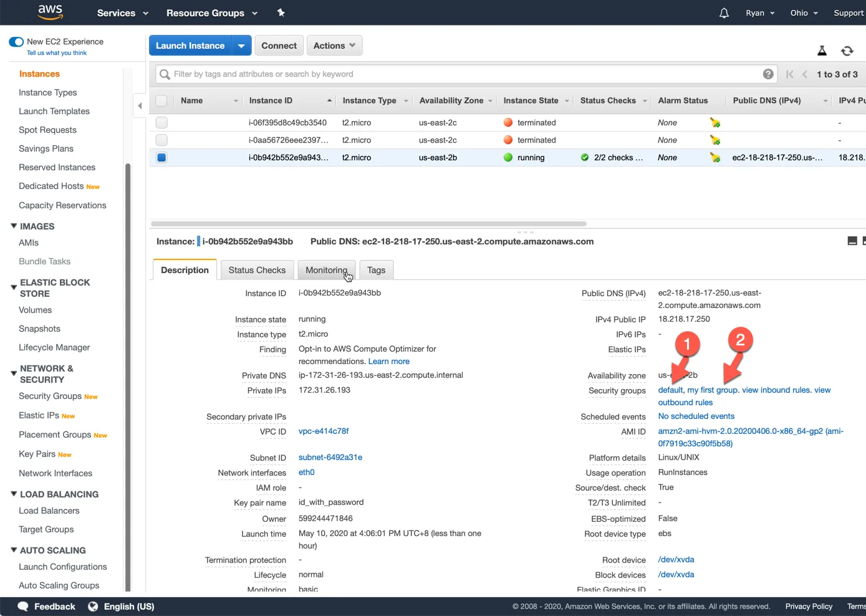Open Volumes in sidebar

click(36, 310)
